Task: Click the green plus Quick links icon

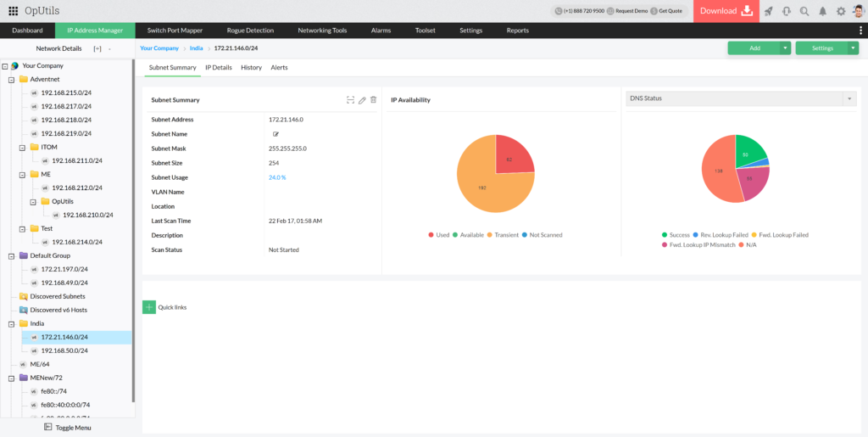Action: pyautogui.click(x=149, y=307)
